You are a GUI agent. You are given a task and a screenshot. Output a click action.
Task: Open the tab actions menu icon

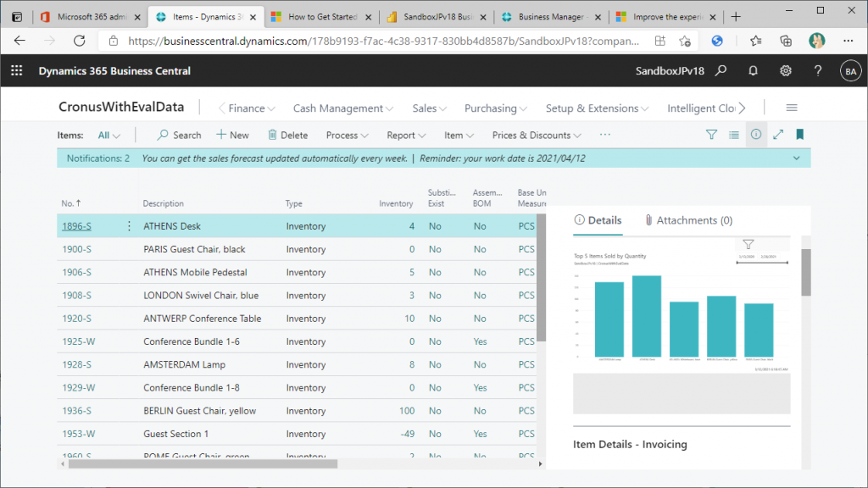pyautogui.click(x=17, y=17)
